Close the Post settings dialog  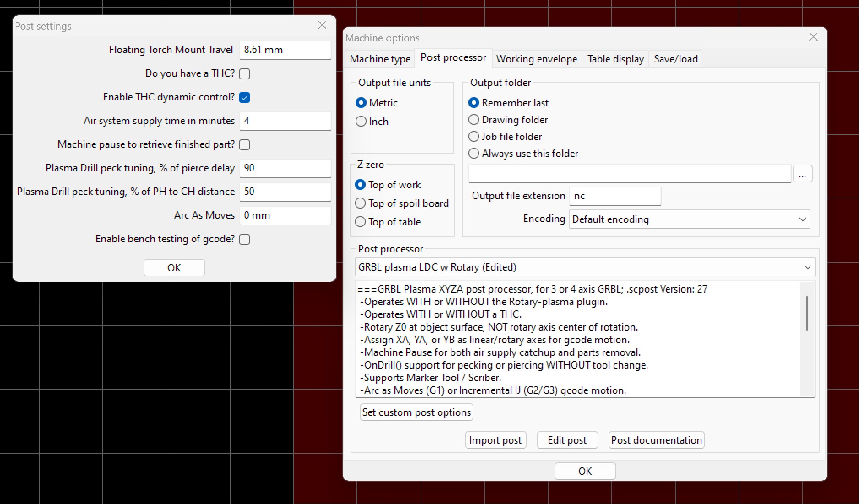(322, 25)
